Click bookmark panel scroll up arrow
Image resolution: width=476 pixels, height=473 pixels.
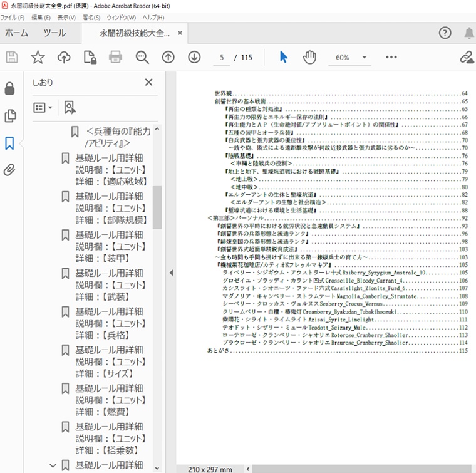(x=157, y=128)
